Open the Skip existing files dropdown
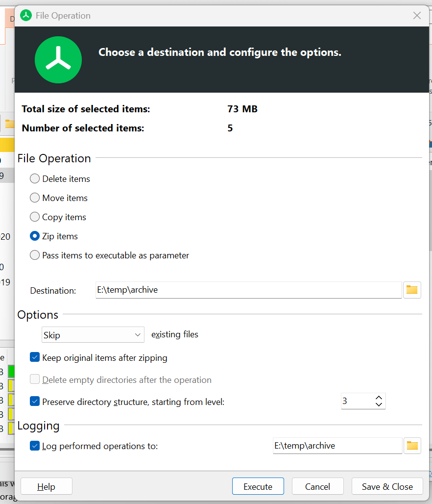The width and height of the screenshot is (432, 504). point(93,335)
